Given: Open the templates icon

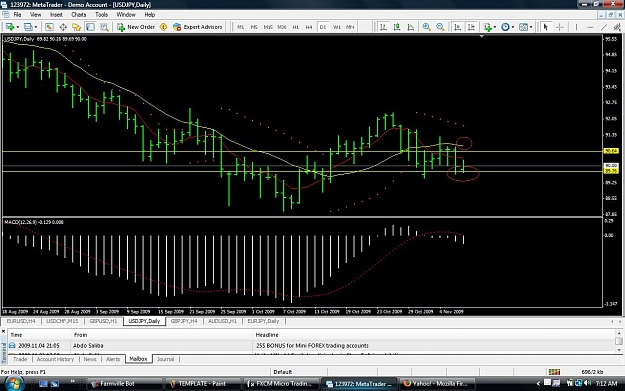Looking at the screenshot, I should pos(523,27).
